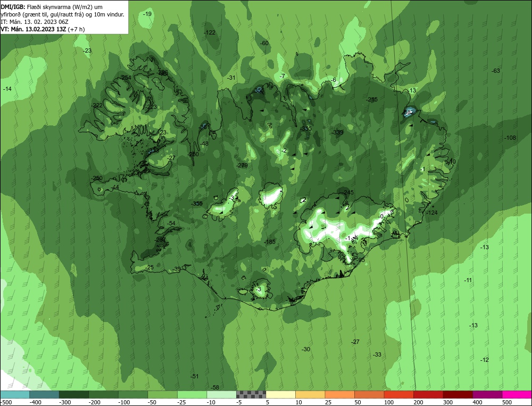Click the dark maroon legend swatch above 300

pyautogui.click(x=458, y=394)
